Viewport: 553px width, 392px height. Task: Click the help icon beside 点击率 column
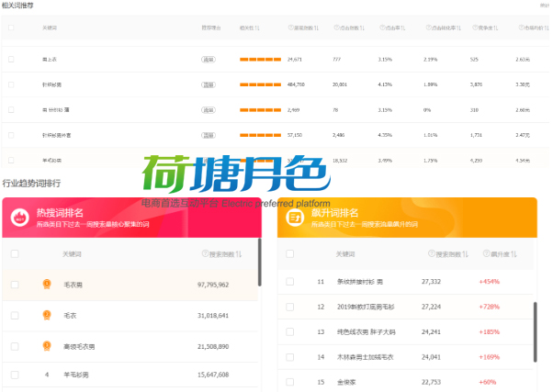(x=382, y=28)
